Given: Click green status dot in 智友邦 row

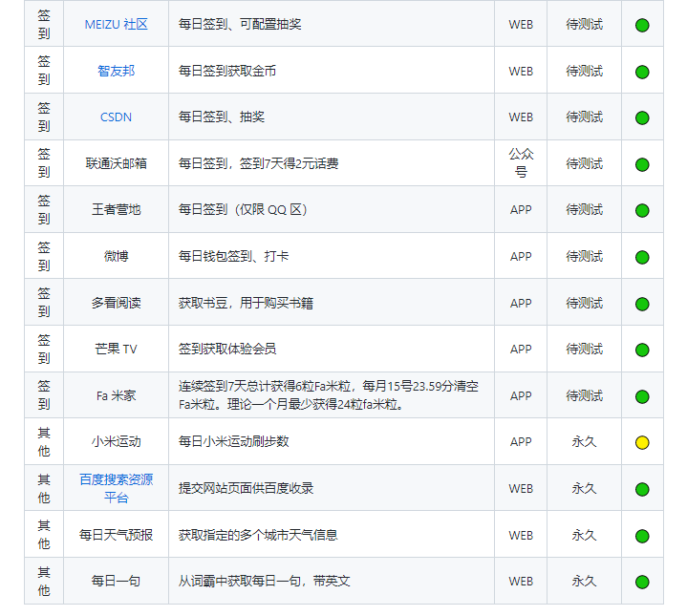Looking at the screenshot, I should pyautogui.click(x=642, y=72).
